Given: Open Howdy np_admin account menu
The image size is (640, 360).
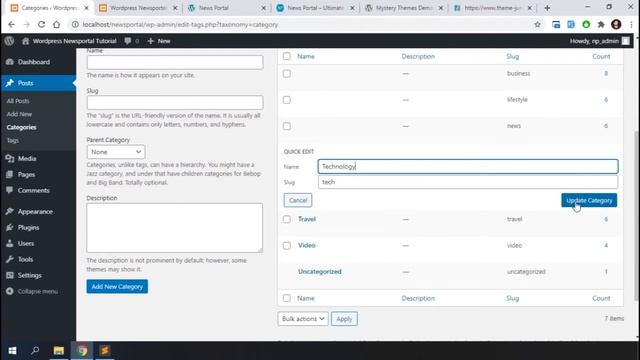Looking at the screenshot, I should pyautogui.click(x=600, y=41).
